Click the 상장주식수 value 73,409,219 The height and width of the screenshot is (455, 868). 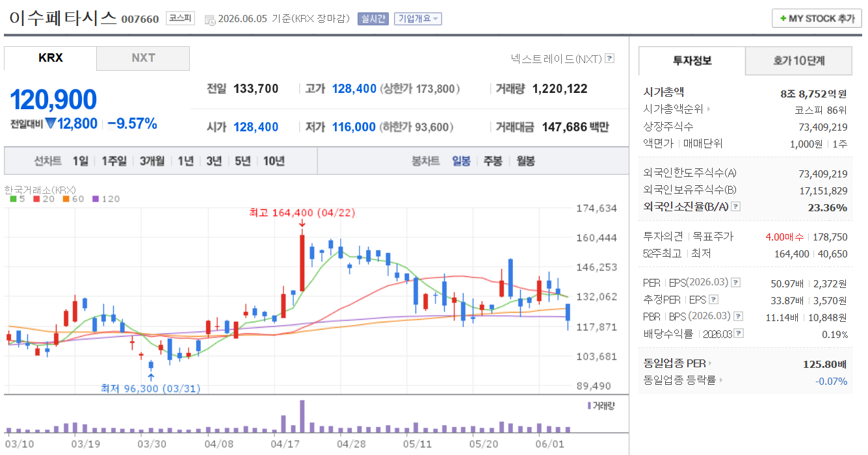(x=823, y=127)
